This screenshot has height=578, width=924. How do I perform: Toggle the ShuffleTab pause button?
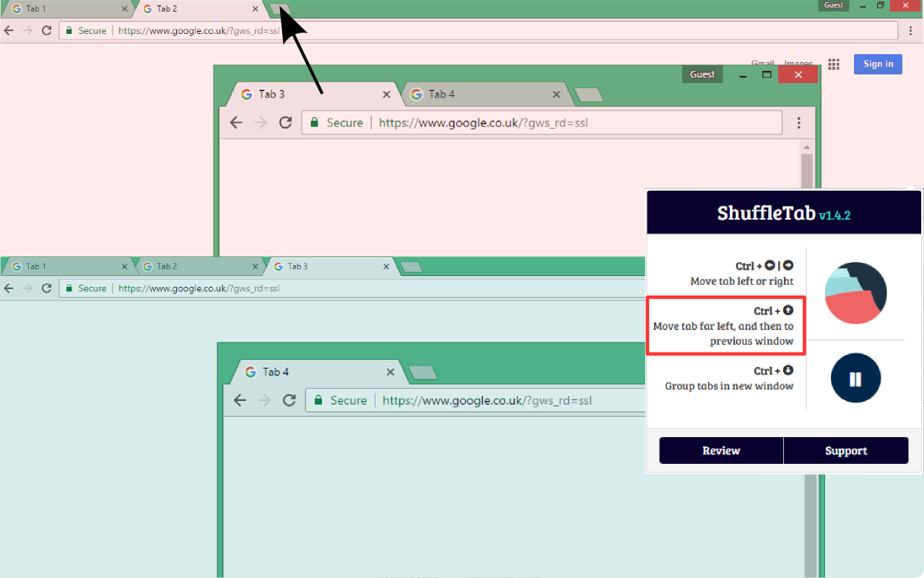(x=855, y=378)
